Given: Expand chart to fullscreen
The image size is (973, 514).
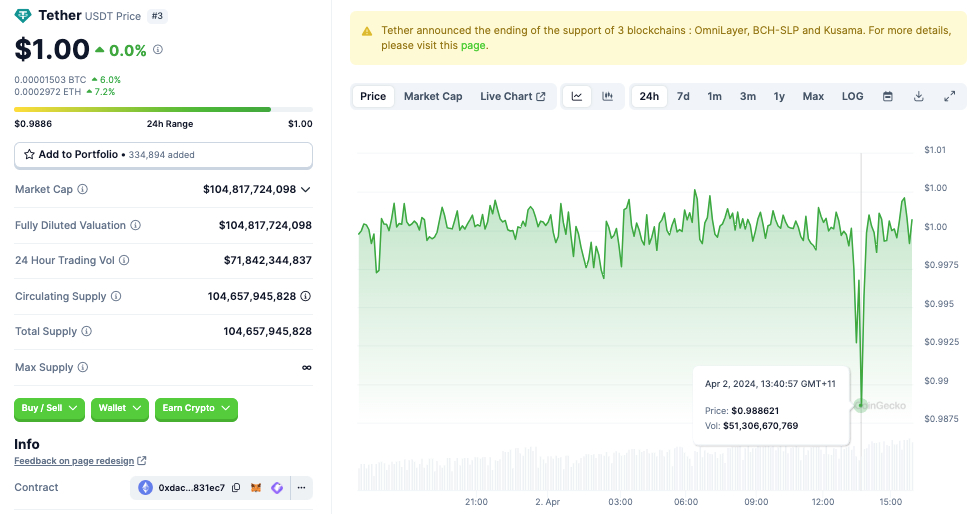Looking at the screenshot, I should [x=949, y=96].
